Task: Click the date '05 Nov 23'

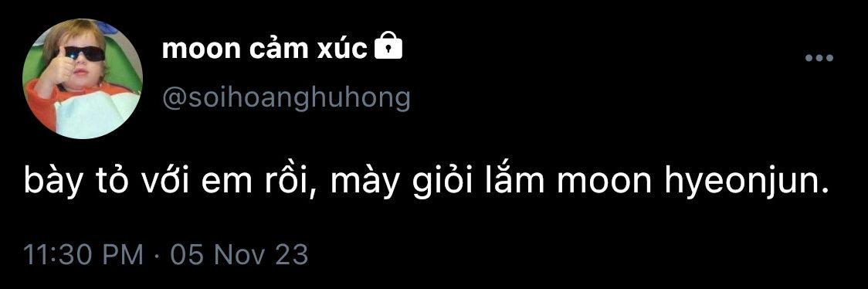Action: pyautogui.click(x=239, y=255)
